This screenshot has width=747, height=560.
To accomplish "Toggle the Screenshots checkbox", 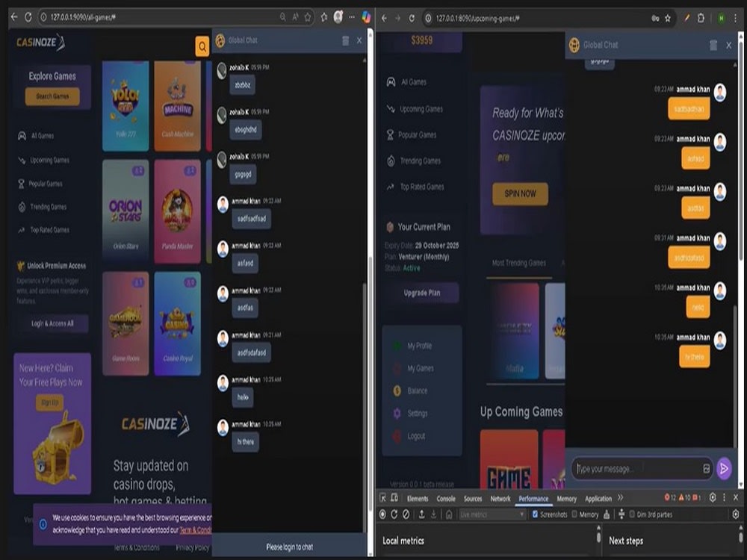I will [535, 514].
